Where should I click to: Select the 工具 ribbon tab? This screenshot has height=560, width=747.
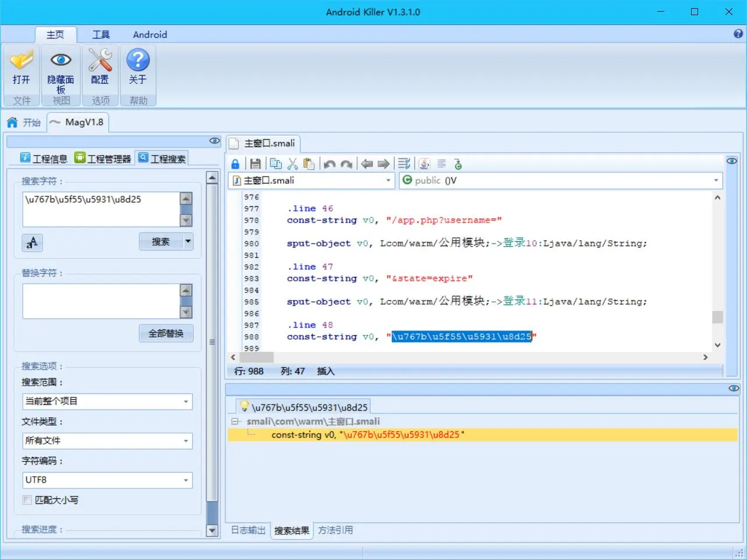[x=101, y=34]
